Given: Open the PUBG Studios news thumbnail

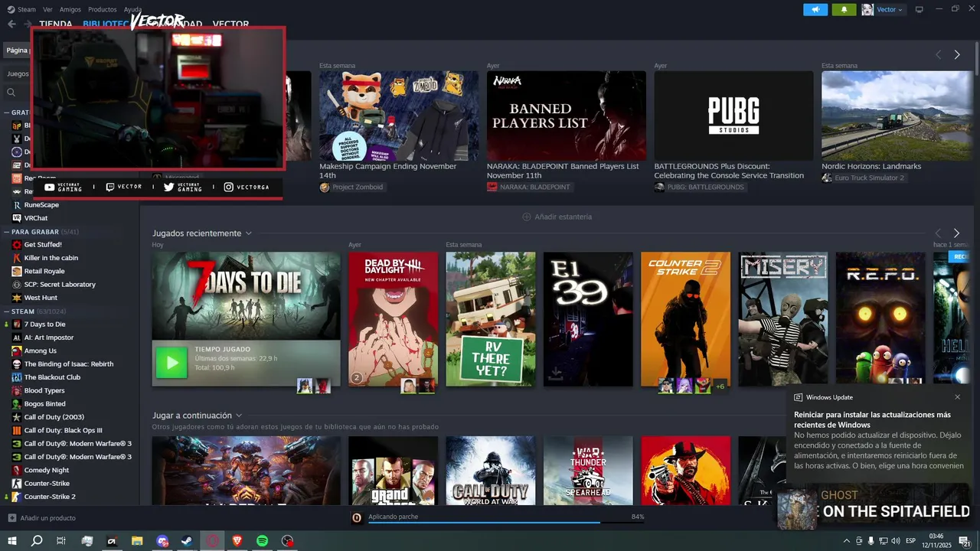Looking at the screenshot, I should pos(733,116).
